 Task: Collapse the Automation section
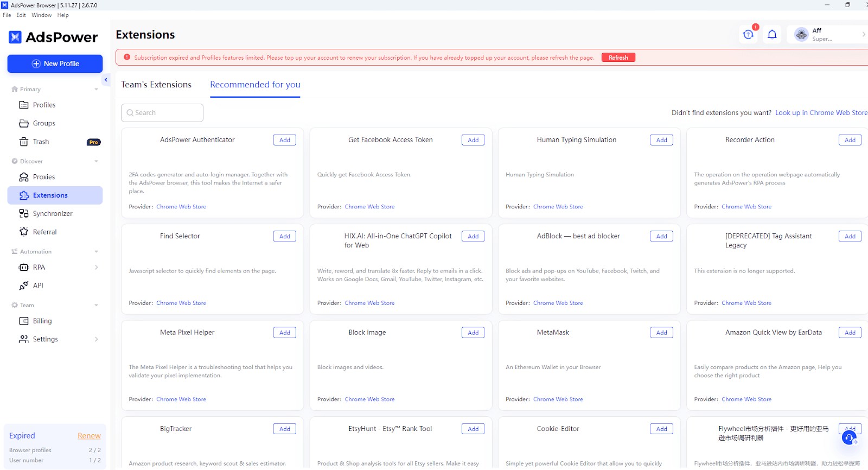pyautogui.click(x=97, y=252)
